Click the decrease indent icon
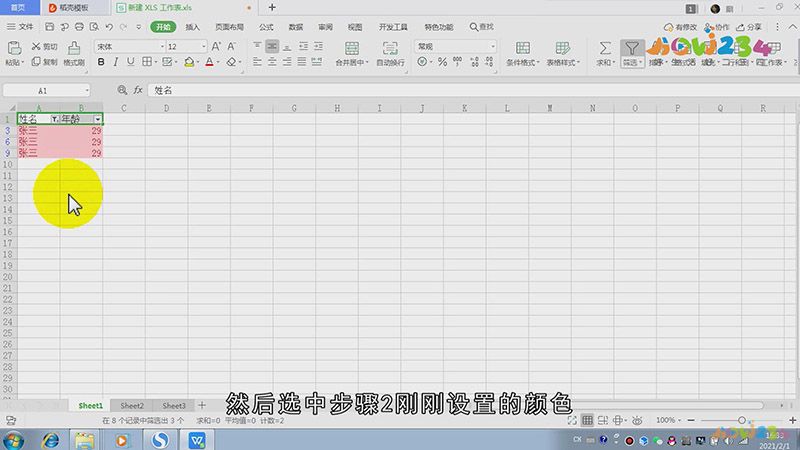This screenshot has height=450, width=800. coord(303,46)
